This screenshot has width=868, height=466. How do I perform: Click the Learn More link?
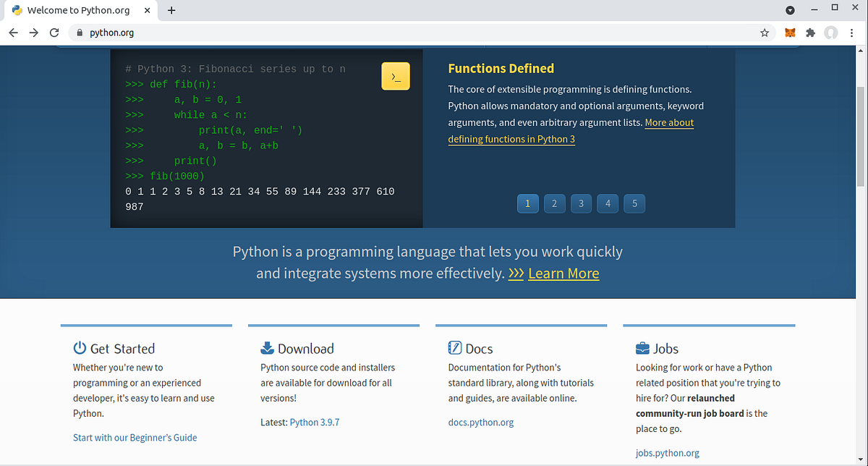point(563,274)
